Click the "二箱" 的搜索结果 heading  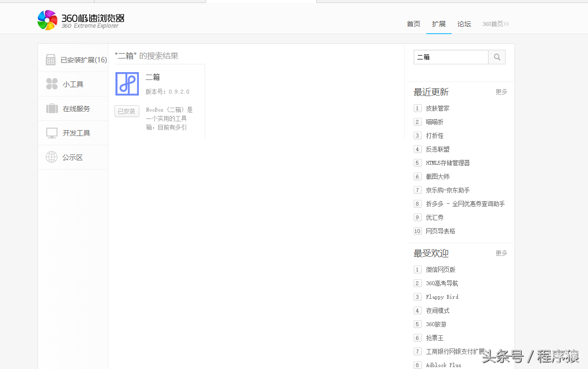[147, 56]
